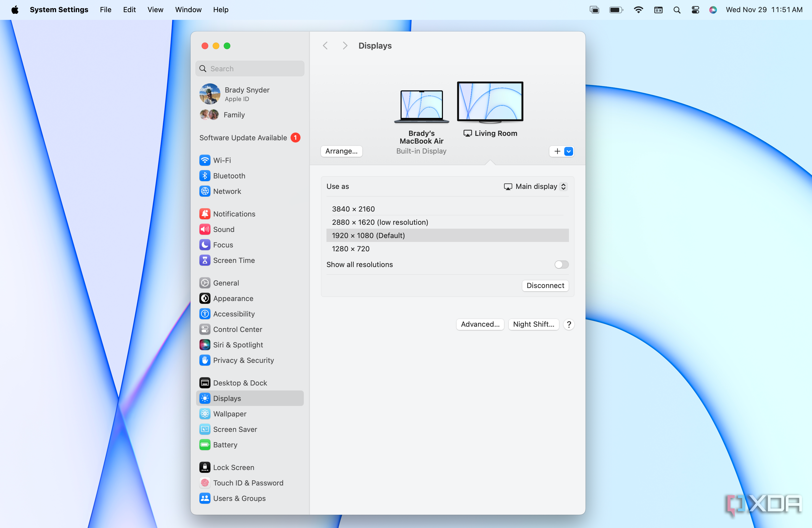
Task: Click the keyboard input menu bar icon
Action: tap(658, 10)
